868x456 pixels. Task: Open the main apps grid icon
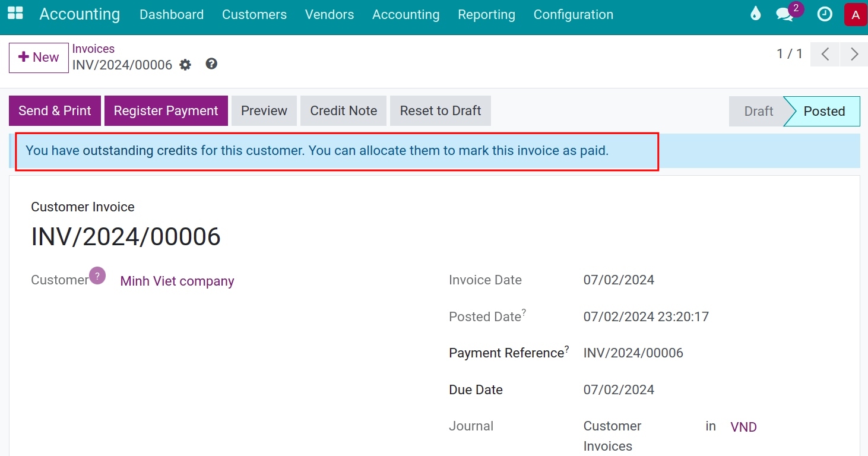tap(15, 14)
